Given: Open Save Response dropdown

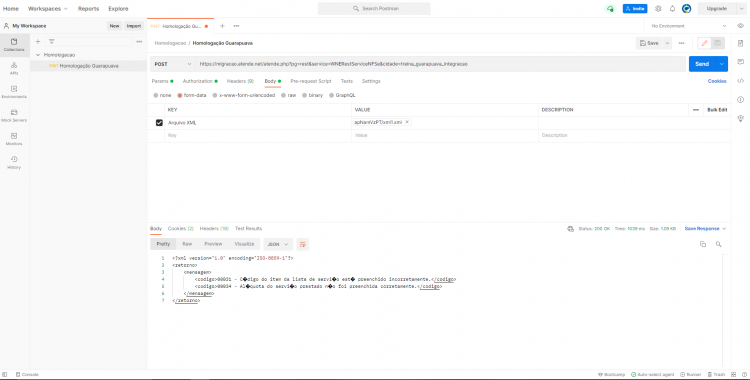Looking at the screenshot, I should click(x=706, y=229).
